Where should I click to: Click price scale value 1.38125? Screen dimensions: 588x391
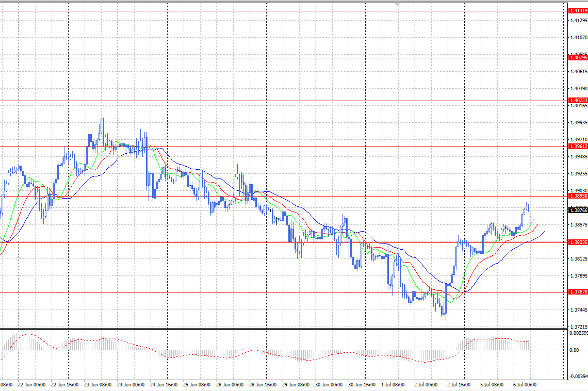(x=579, y=259)
